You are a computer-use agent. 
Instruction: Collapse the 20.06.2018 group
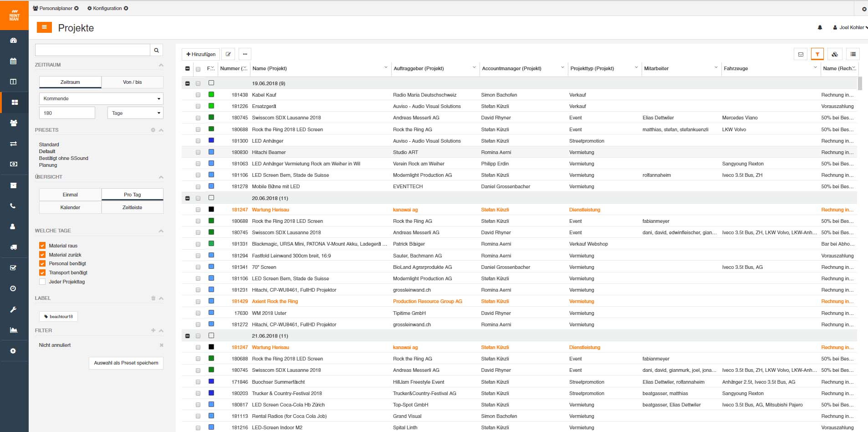tap(187, 198)
